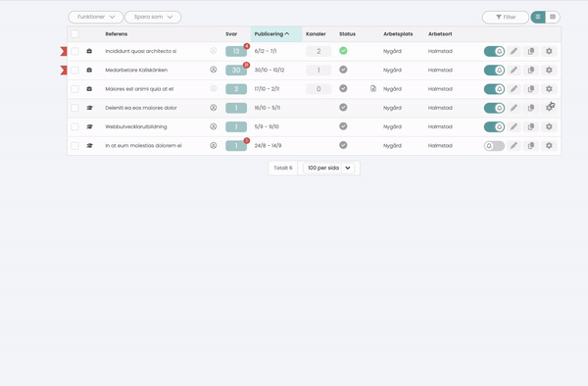Viewport: 588px width, 386px height.
Task: Open gear settings for Webbutvecklarutbildning
Action: point(549,126)
